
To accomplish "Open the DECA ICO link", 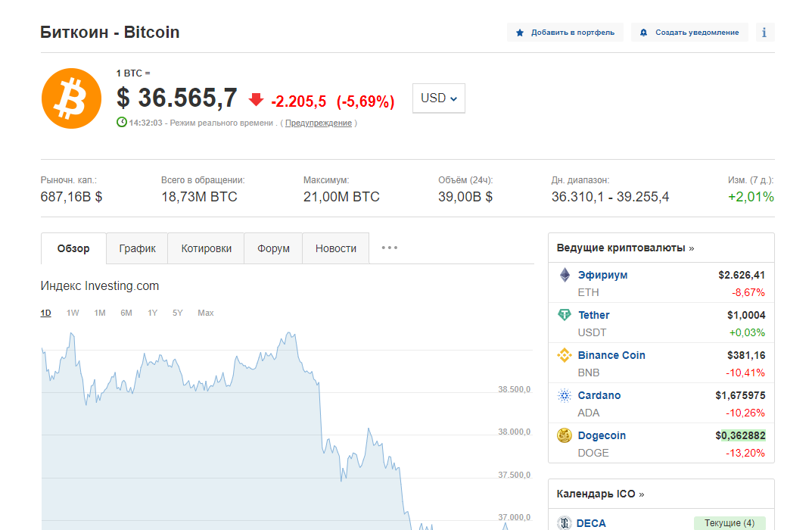I will tap(591, 523).
